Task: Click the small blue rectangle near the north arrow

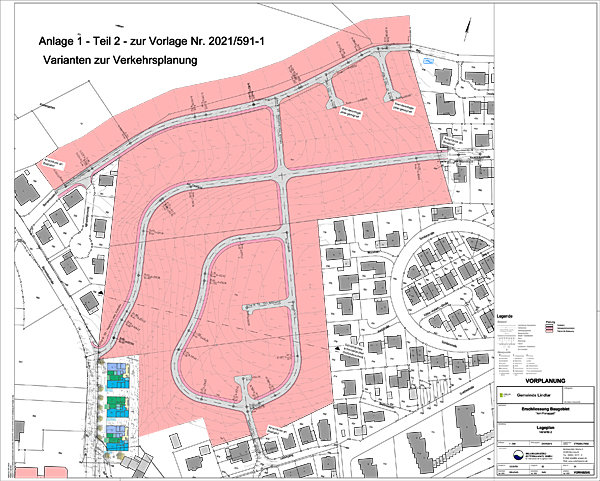Action: [x=428, y=62]
